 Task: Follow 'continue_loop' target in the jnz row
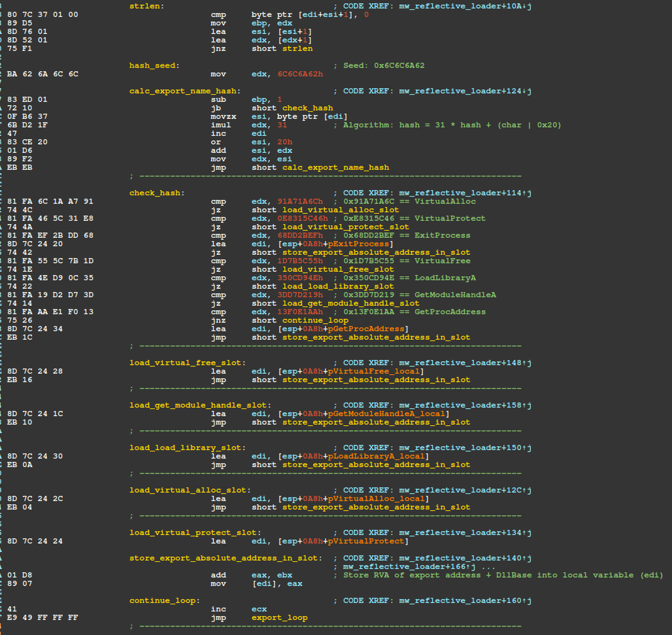[315, 320]
